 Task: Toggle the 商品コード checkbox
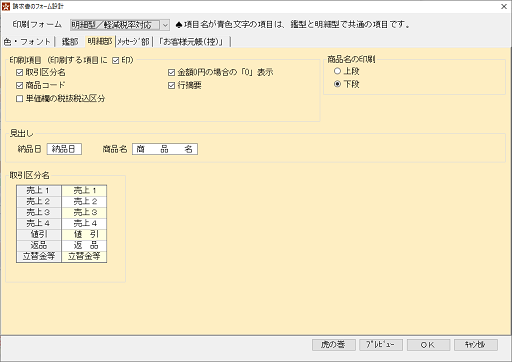pos(20,85)
